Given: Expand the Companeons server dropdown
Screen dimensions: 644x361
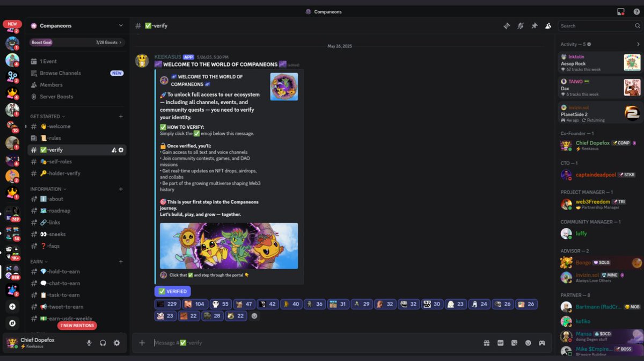Looking at the screenshot, I should point(121,25).
